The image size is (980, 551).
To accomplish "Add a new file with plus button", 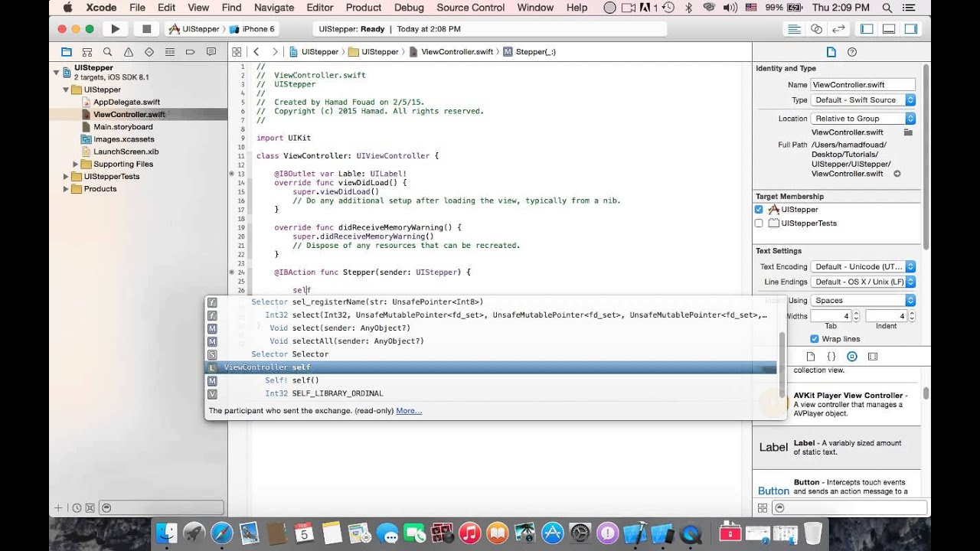I will (x=58, y=507).
